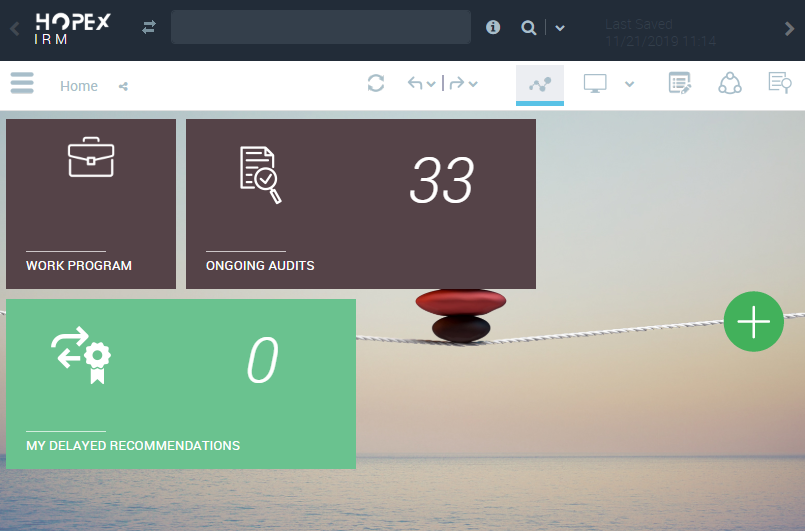Click the connected circles collaboration icon
Screen dimensions: 805x531
coord(730,84)
